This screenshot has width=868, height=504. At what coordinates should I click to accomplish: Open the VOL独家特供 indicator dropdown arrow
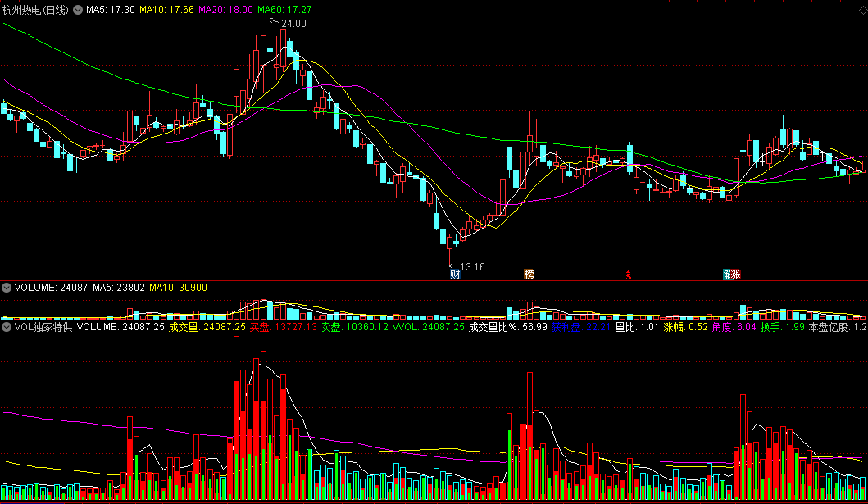tap(7, 327)
